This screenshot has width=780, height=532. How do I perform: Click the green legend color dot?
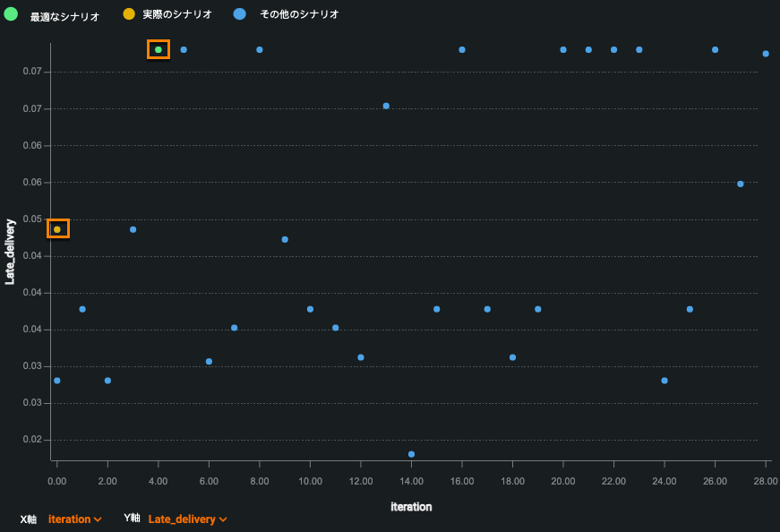tap(11, 14)
